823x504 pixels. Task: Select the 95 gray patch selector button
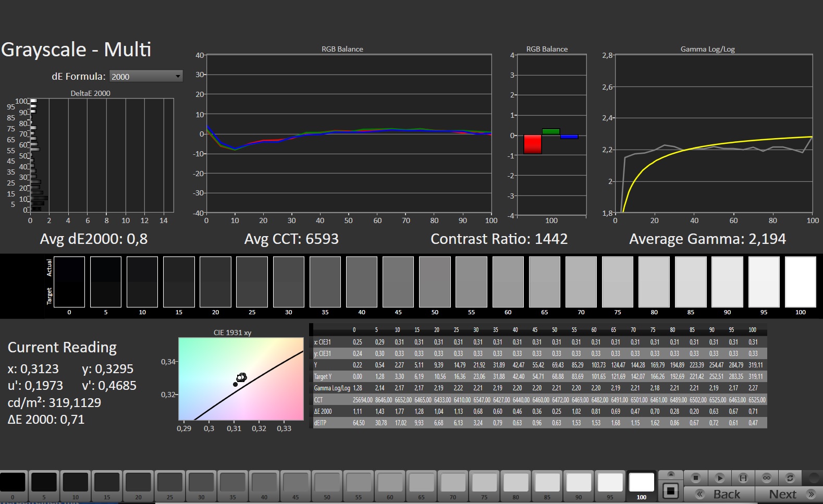[x=610, y=486]
